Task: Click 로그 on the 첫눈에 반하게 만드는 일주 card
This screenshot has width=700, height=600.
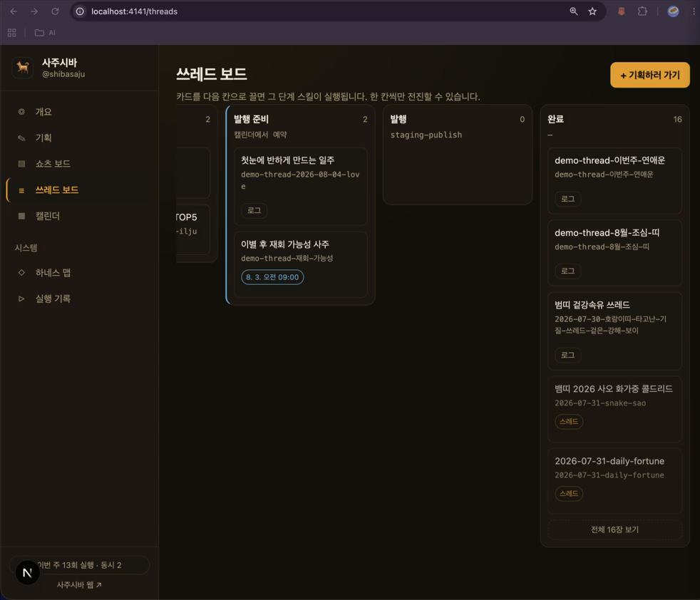Action: tap(254, 210)
